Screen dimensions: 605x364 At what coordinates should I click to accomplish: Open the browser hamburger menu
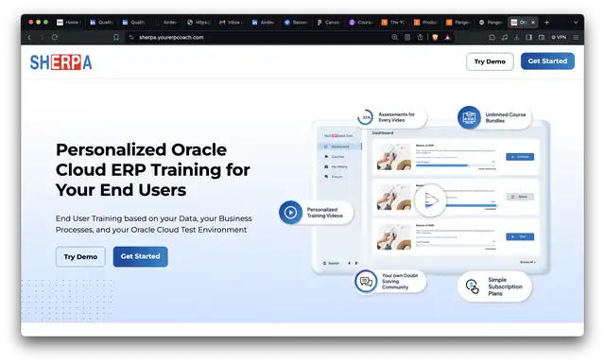tap(576, 38)
